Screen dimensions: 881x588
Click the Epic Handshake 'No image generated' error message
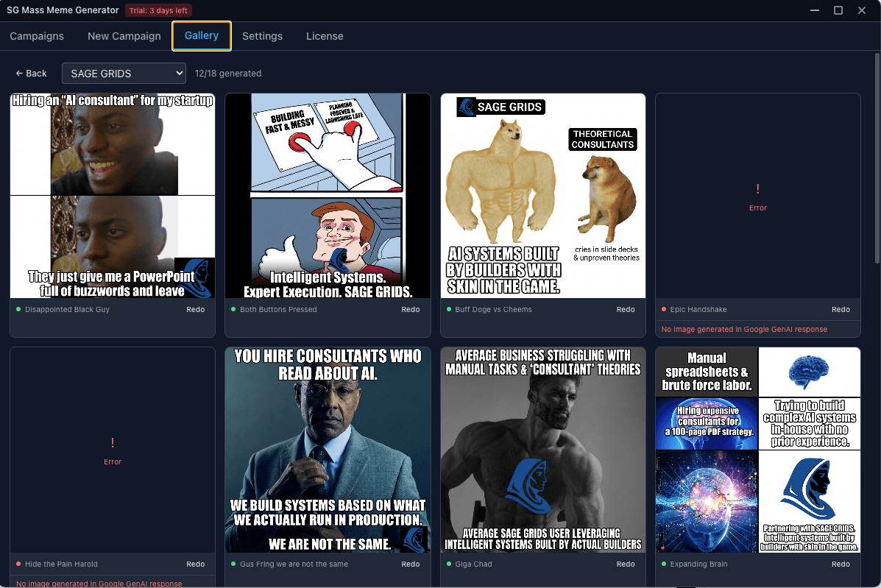pyautogui.click(x=744, y=330)
